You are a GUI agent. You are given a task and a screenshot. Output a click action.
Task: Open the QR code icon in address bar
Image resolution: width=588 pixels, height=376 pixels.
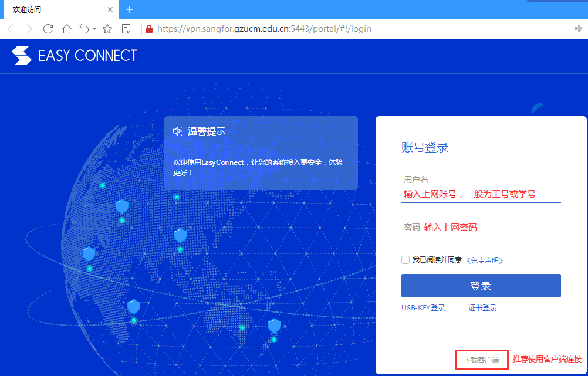[578, 29]
